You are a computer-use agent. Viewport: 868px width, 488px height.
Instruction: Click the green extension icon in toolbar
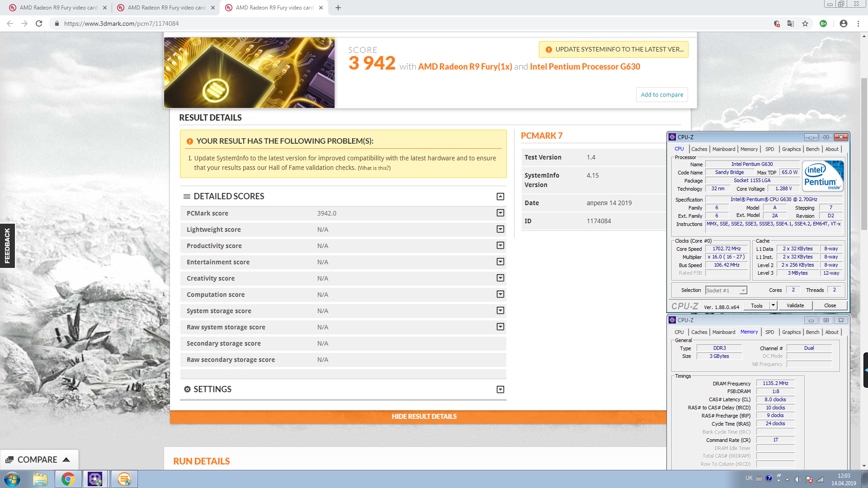(823, 23)
